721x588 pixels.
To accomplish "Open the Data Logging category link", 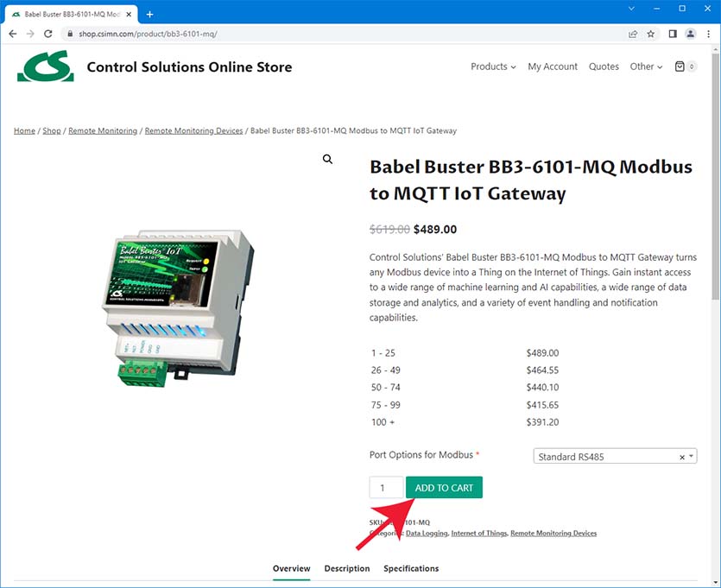I will (x=427, y=533).
